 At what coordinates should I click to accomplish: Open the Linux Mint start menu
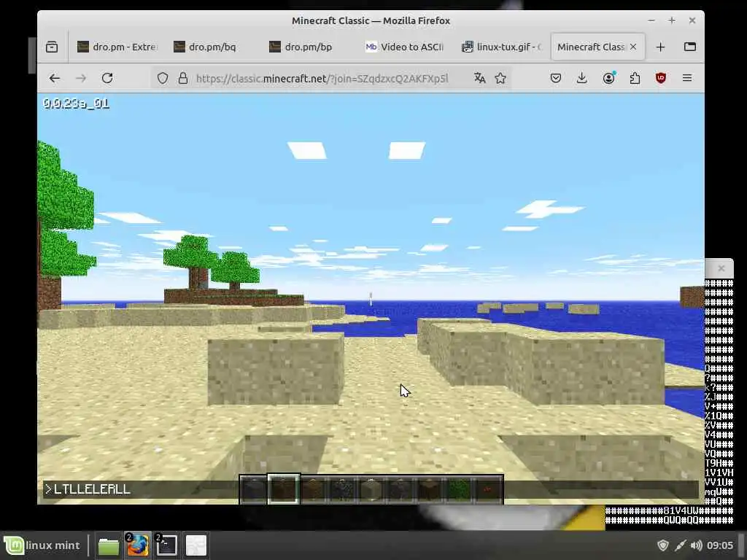point(42,545)
